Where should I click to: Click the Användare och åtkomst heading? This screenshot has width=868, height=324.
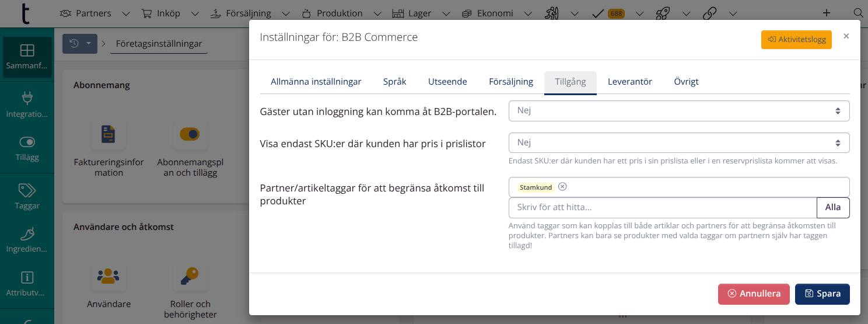(124, 227)
